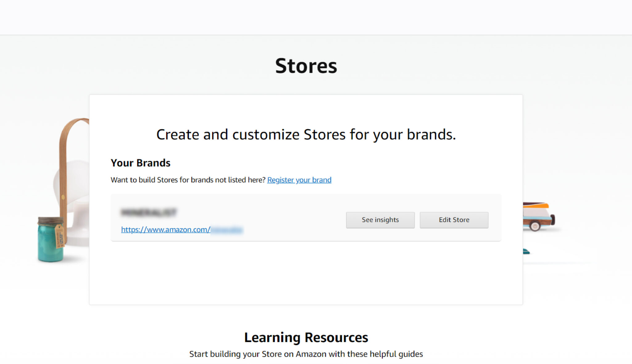Image resolution: width=632 pixels, height=364 pixels.
Task: Click the 'Start building your Store' subtitle
Action: (x=306, y=354)
